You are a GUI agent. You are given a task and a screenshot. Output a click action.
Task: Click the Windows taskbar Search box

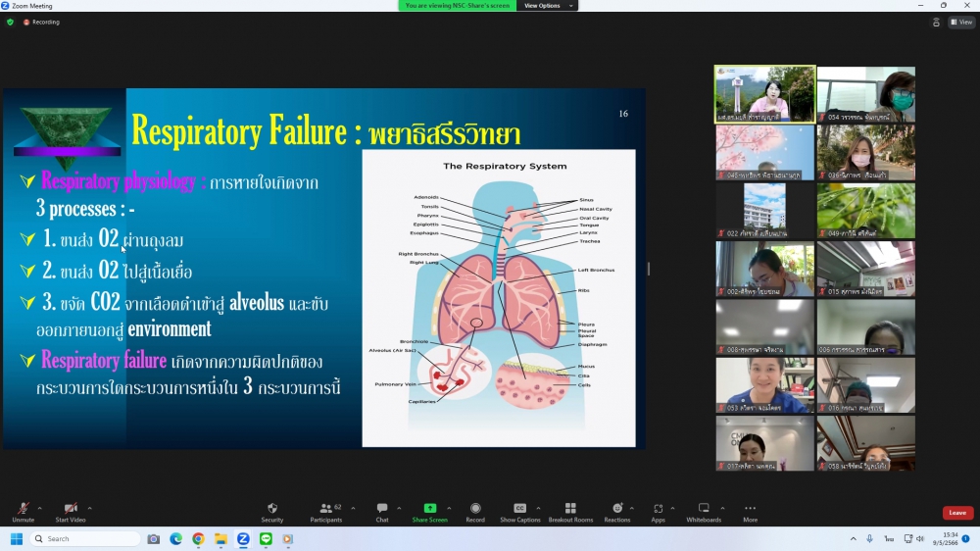pyautogui.click(x=86, y=539)
